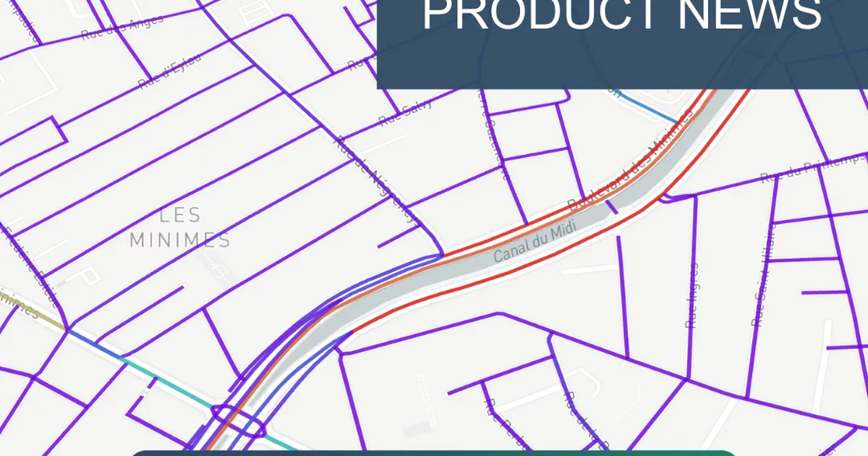
Task: Click the teal road segment
Action: tap(210, 403)
